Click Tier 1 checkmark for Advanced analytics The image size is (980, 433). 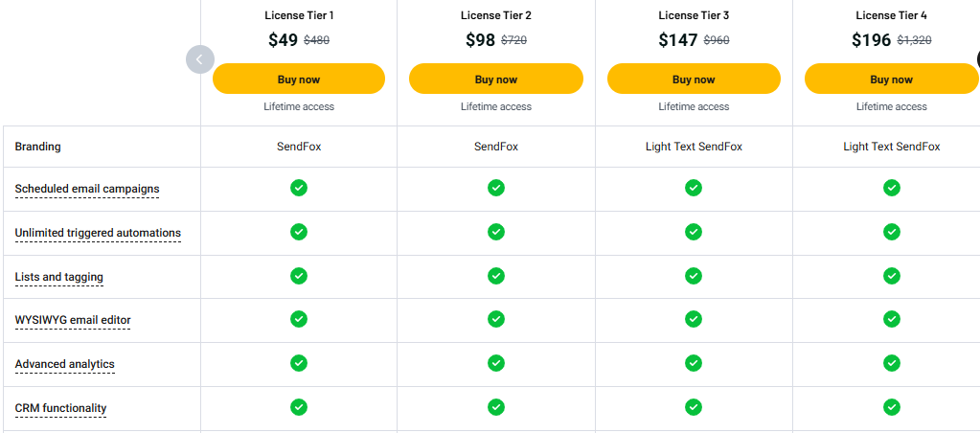point(299,363)
